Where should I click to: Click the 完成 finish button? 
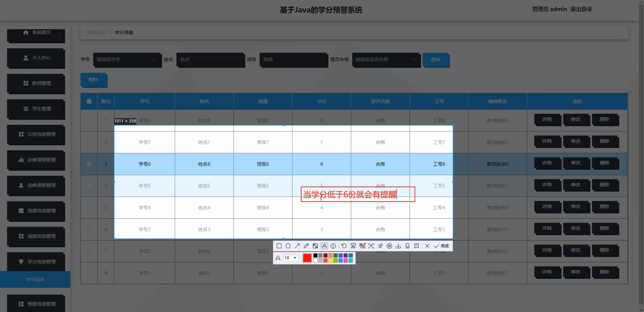click(442, 246)
